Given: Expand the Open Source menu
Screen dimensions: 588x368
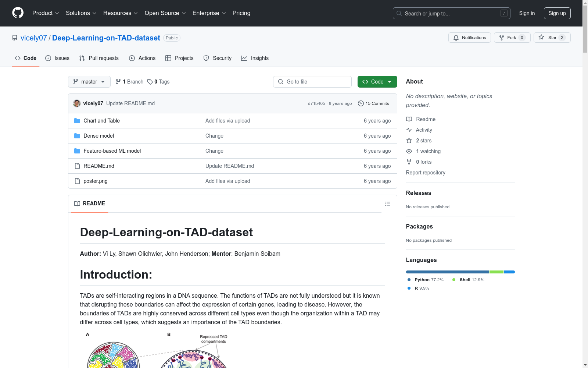Looking at the screenshot, I should pos(165,13).
